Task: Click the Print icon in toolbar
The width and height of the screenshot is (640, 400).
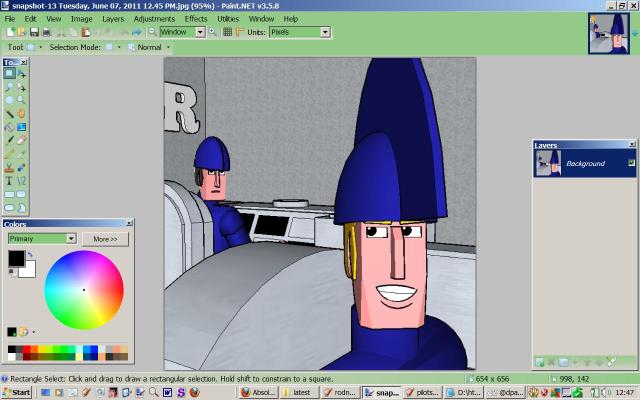Action: [48, 32]
